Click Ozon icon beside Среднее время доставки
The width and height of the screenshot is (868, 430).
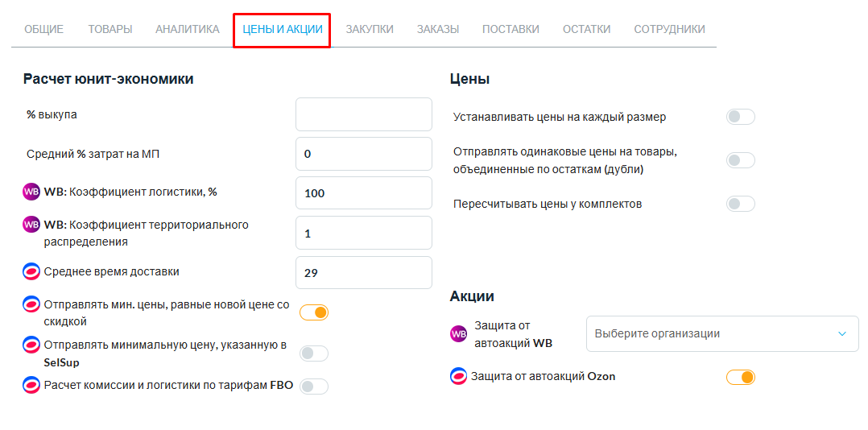coord(31,271)
